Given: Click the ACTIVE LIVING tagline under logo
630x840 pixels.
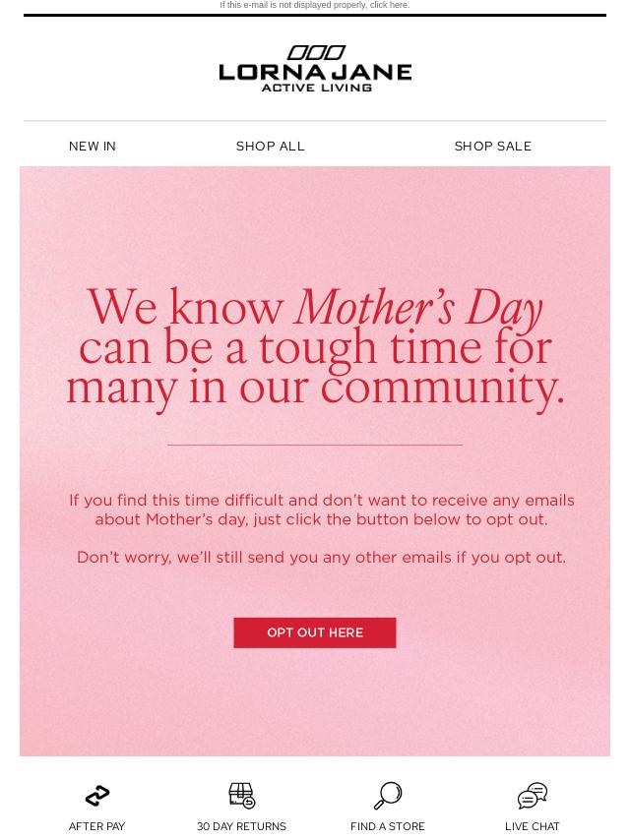Looking at the screenshot, I should coord(316,88).
